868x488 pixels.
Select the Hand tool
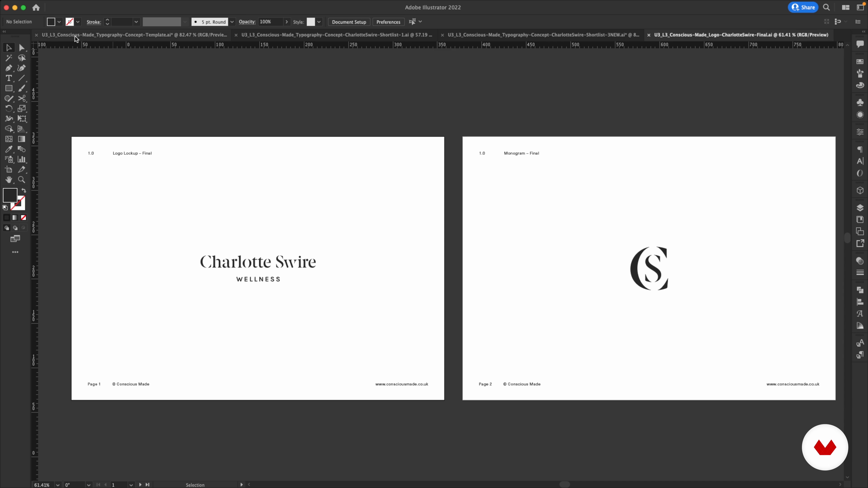(9, 180)
